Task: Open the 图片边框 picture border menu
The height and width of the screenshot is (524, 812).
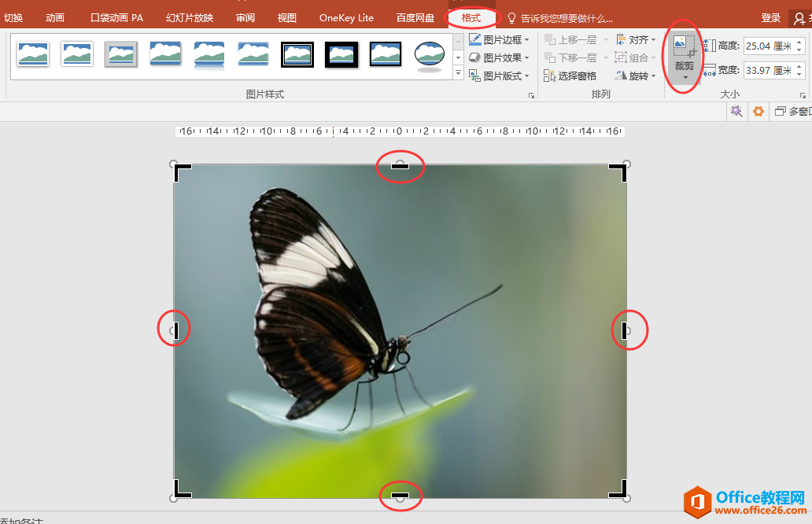Action: [501, 39]
